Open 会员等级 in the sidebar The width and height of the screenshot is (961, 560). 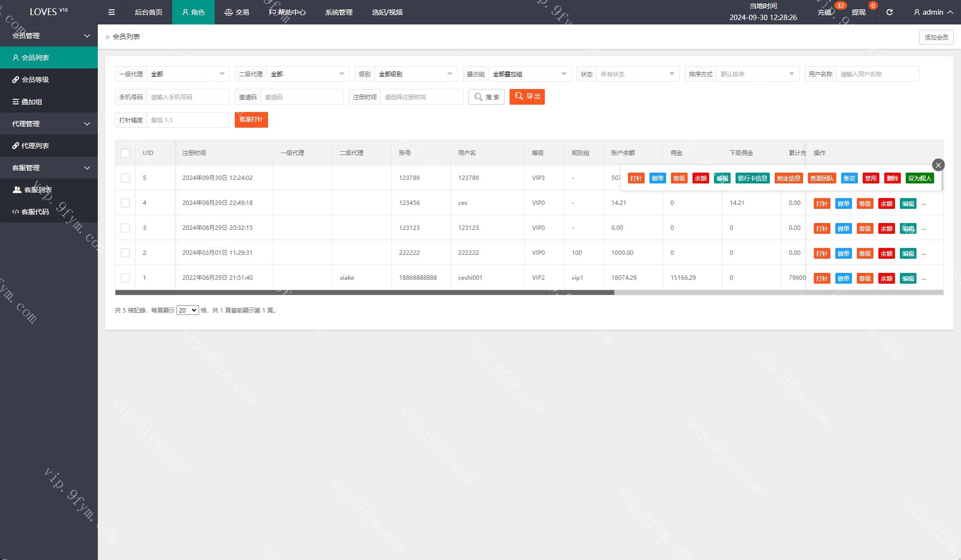click(35, 80)
